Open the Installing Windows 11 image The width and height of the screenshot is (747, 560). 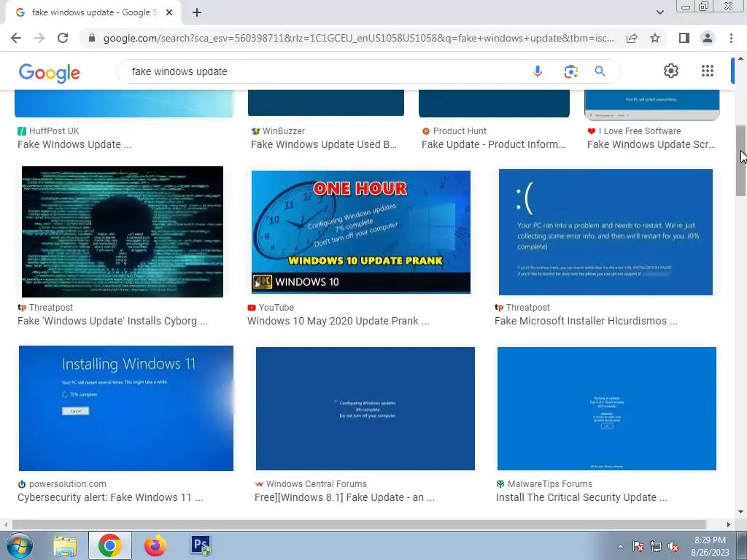point(126,408)
